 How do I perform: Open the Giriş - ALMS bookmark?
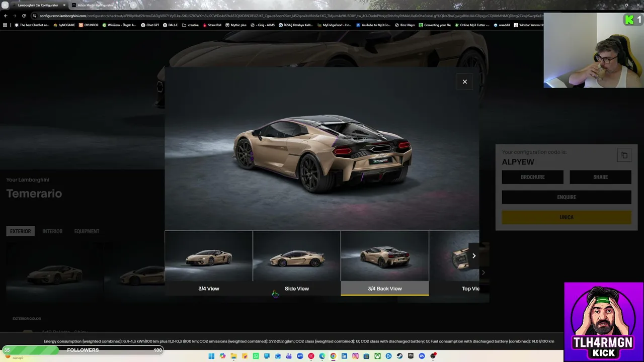coord(263,25)
